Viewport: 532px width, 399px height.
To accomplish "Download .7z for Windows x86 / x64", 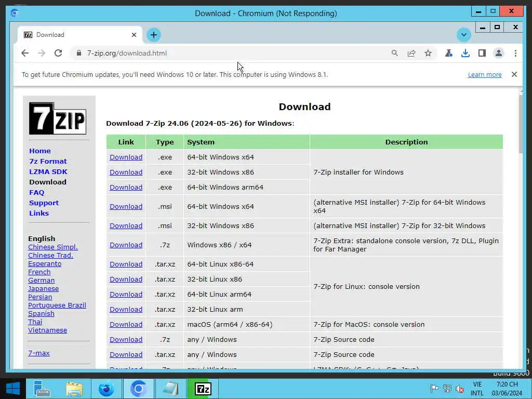I will pyautogui.click(x=126, y=245).
